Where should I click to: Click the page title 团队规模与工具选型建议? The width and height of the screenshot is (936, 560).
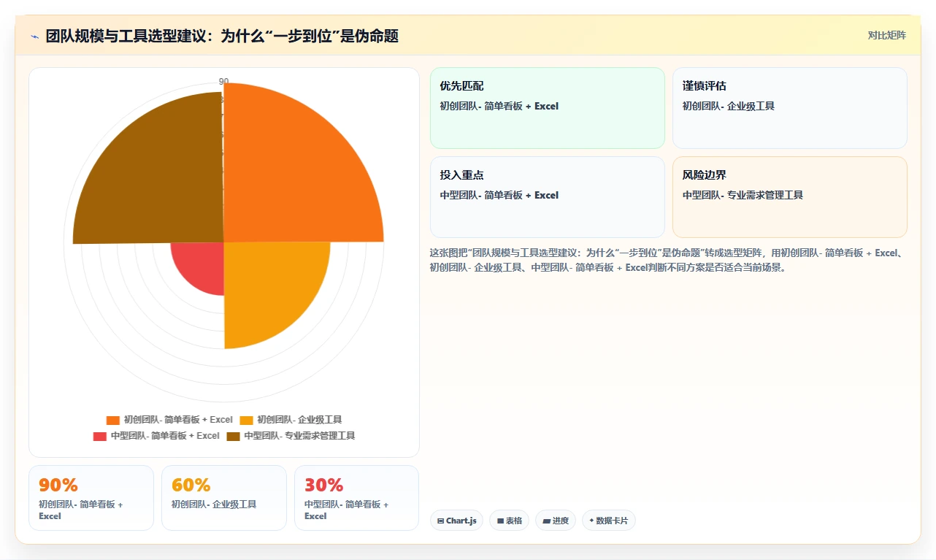pyautogui.click(x=222, y=37)
